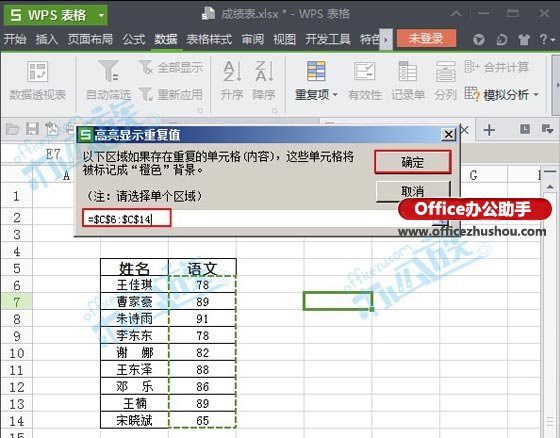This screenshot has width=560, height=438.
Task: Expand the 模拟分析 dropdown arrow
Action: point(536,95)
